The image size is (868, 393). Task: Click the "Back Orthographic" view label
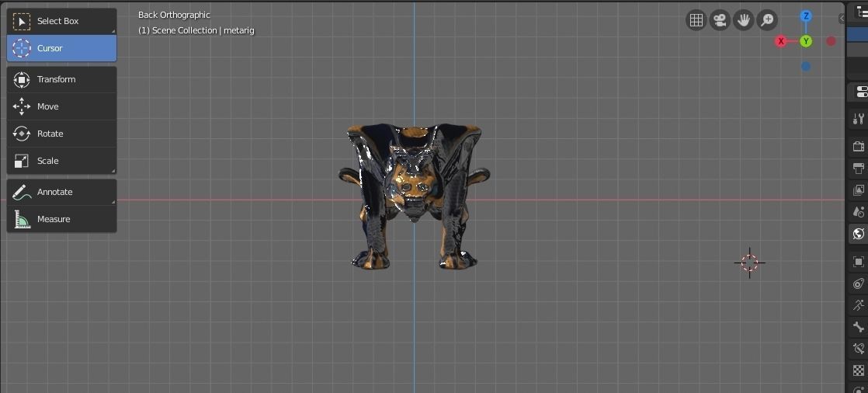point(174,15)
